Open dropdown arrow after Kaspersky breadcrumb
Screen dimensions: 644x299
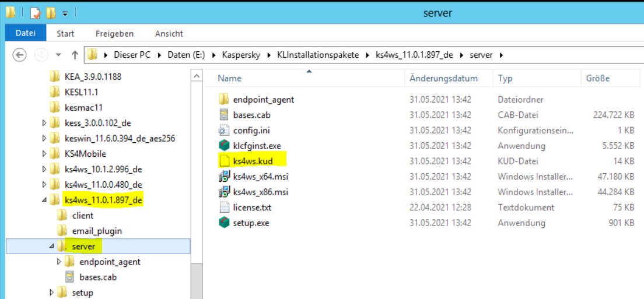pos(268,55)
